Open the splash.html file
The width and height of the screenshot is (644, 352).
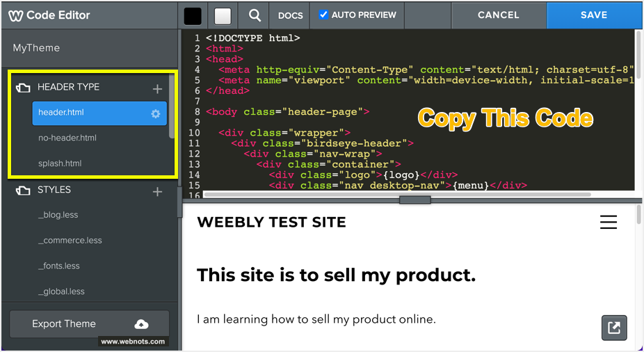click(x=60, y=163)
